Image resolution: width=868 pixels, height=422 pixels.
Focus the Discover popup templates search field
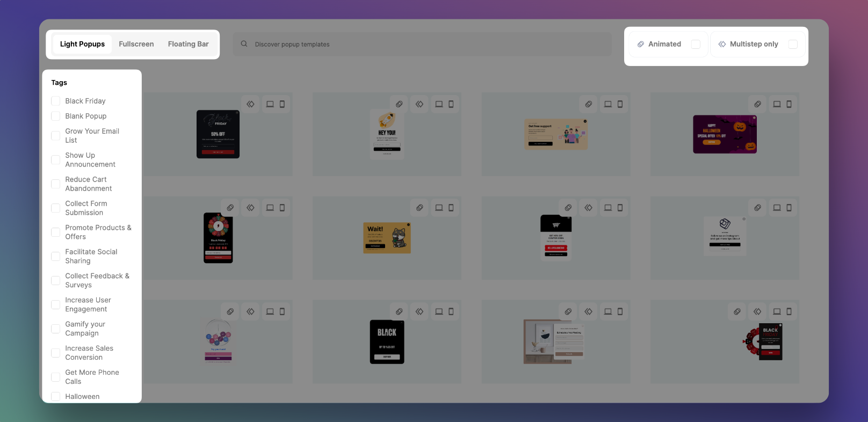point(422,44)
